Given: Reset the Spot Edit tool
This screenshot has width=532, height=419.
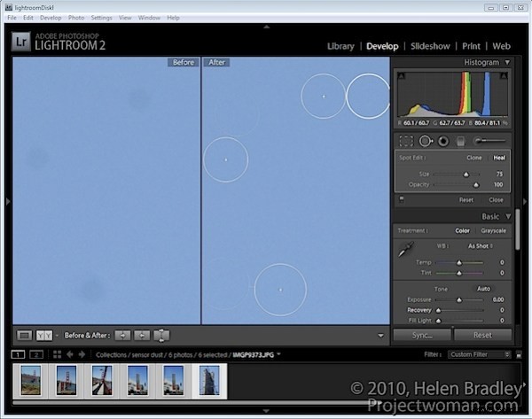Looking at the screenshot, I should pyautogui.click(x=466, y=200).
